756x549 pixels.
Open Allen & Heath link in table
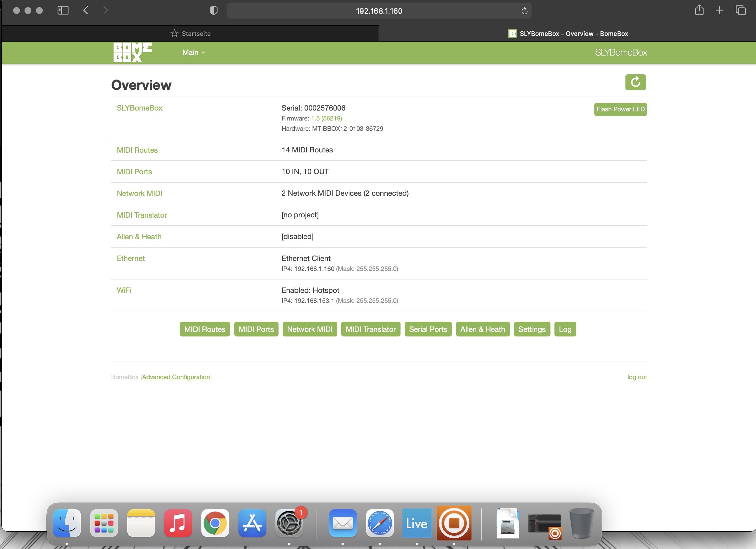(139, 237)
